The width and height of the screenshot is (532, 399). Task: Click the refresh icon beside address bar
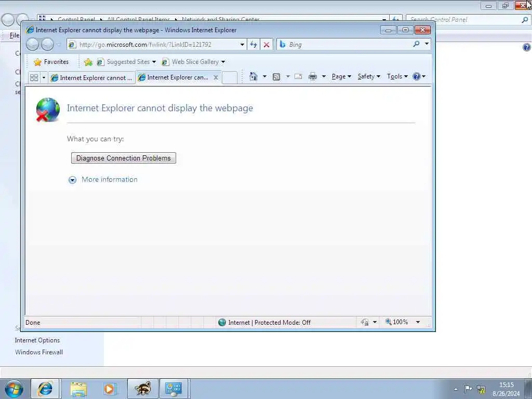click(254, 45)
